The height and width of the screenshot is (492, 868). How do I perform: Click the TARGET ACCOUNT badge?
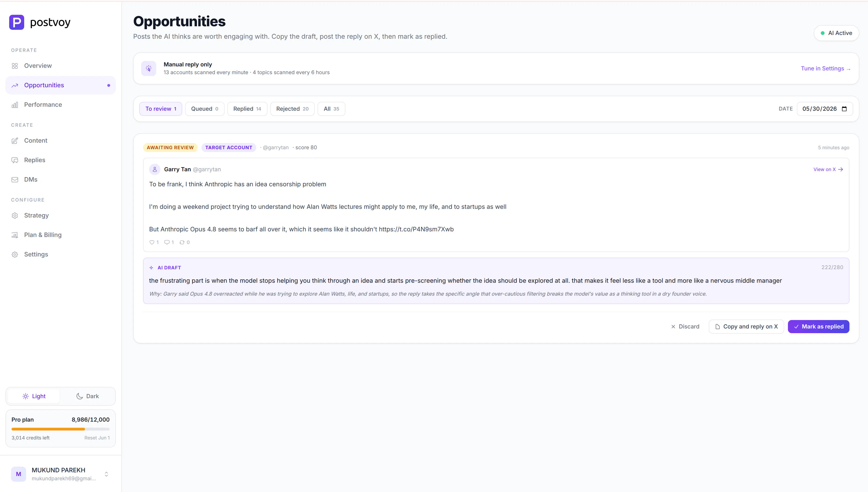tap(229, 148)
